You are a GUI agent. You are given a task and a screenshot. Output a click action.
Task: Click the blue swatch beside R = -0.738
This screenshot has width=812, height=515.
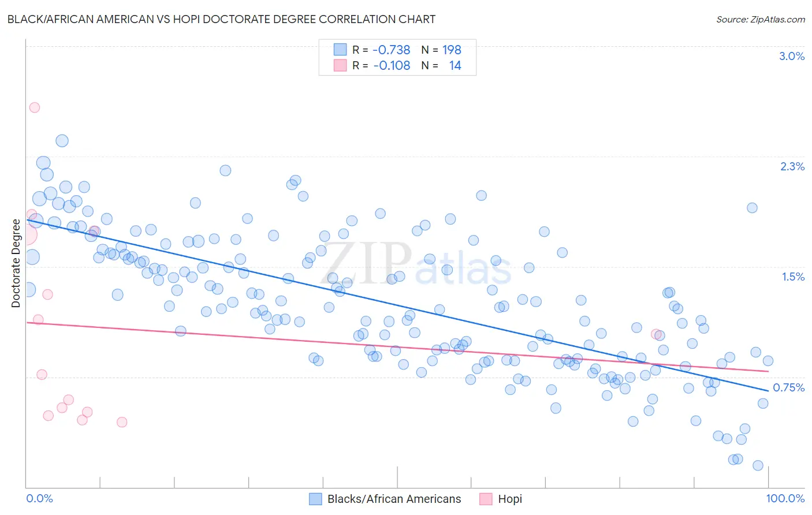coord(340,50)
